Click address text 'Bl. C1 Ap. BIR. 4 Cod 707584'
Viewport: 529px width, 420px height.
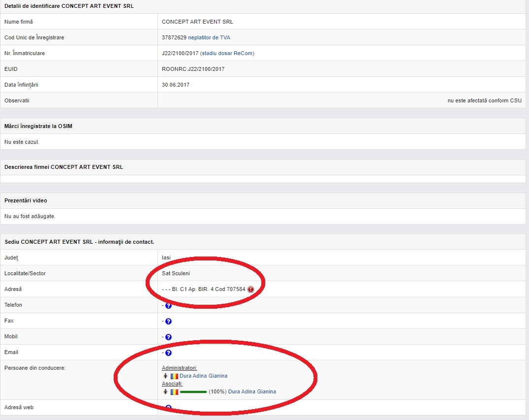pos(209,290)
